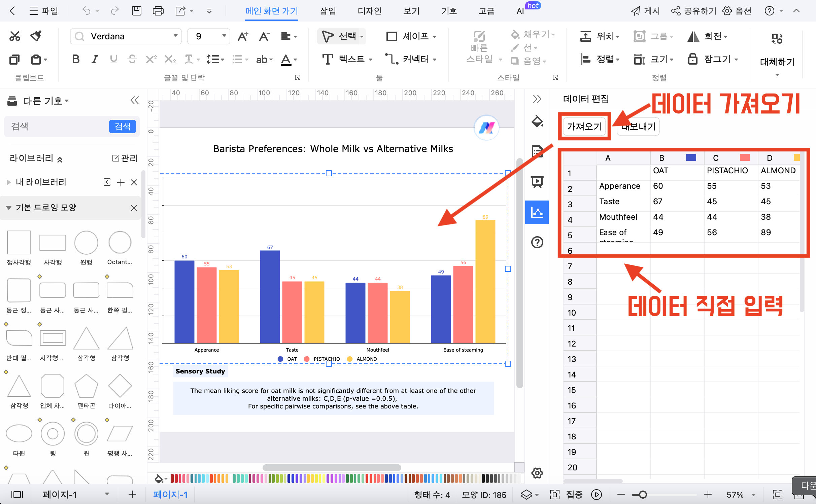Open the 디자인 ribbon tab
This screenshot has height=504, width=816.
click(370, 11)
